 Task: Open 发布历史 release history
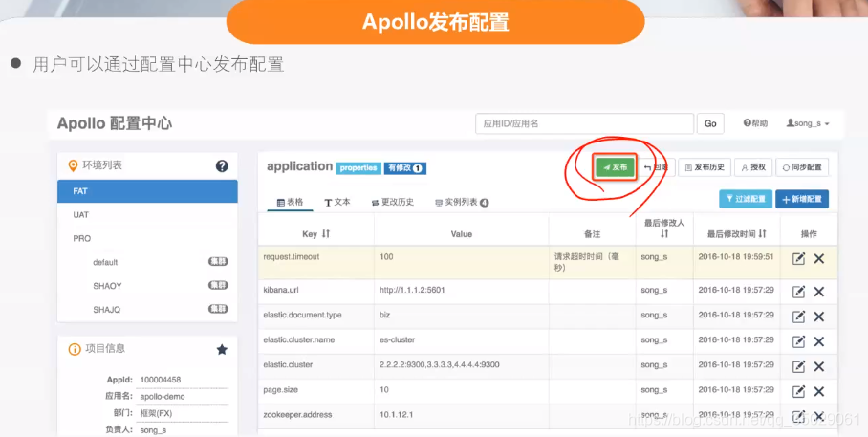[x=705, y=167]
